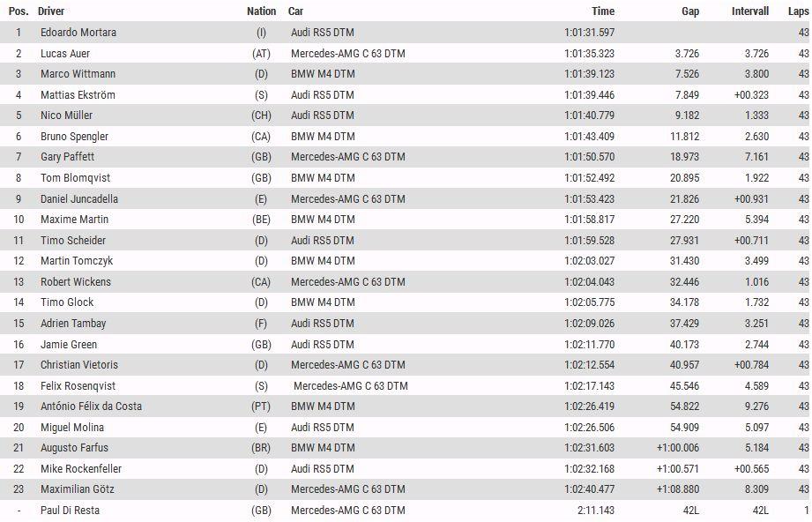Click Timo Glock's BMW M4 DTM car

tap(323, 302)
